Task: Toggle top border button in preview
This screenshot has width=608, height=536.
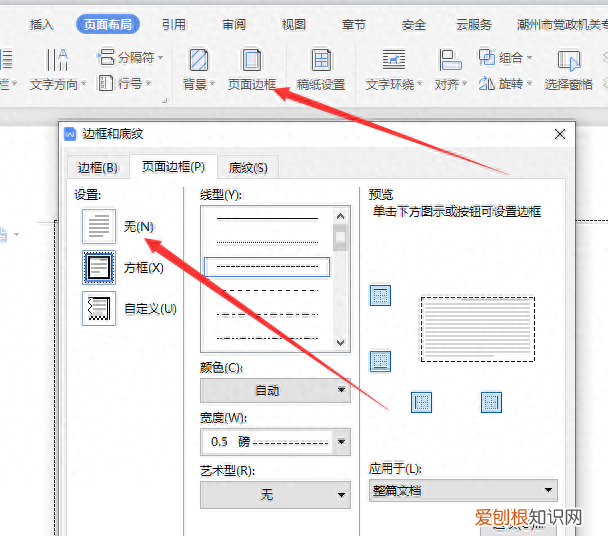Action: tap(380, 296)
